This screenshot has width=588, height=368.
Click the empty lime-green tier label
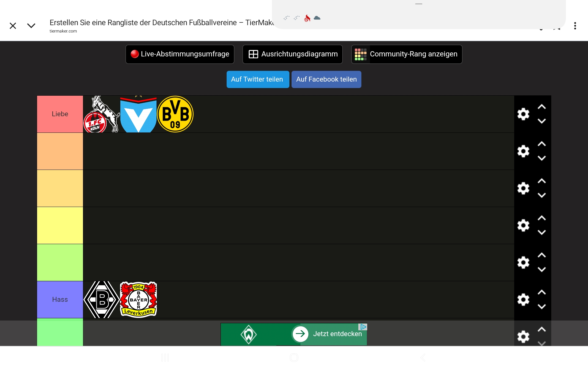click(x=60, y=263)
